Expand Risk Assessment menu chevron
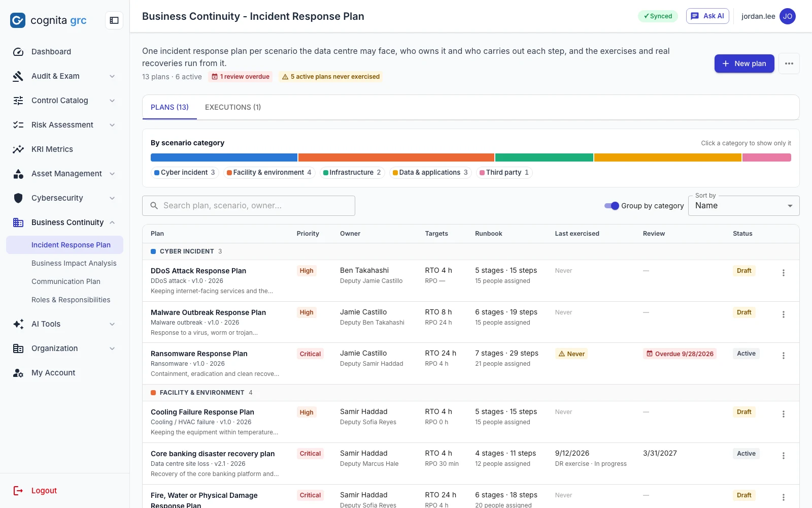The width and height of the screenshot is (812, 508). click(x=112, y=125)
